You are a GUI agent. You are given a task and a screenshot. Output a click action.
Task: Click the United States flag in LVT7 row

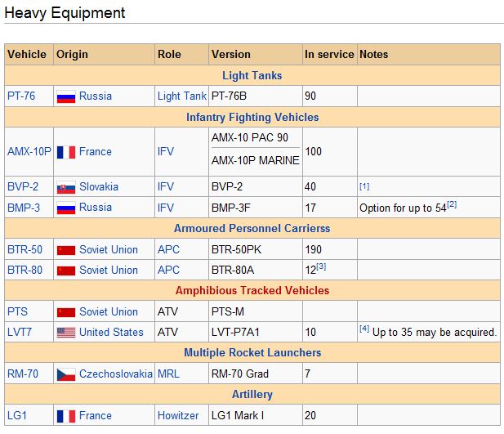(x=66, y=333)
